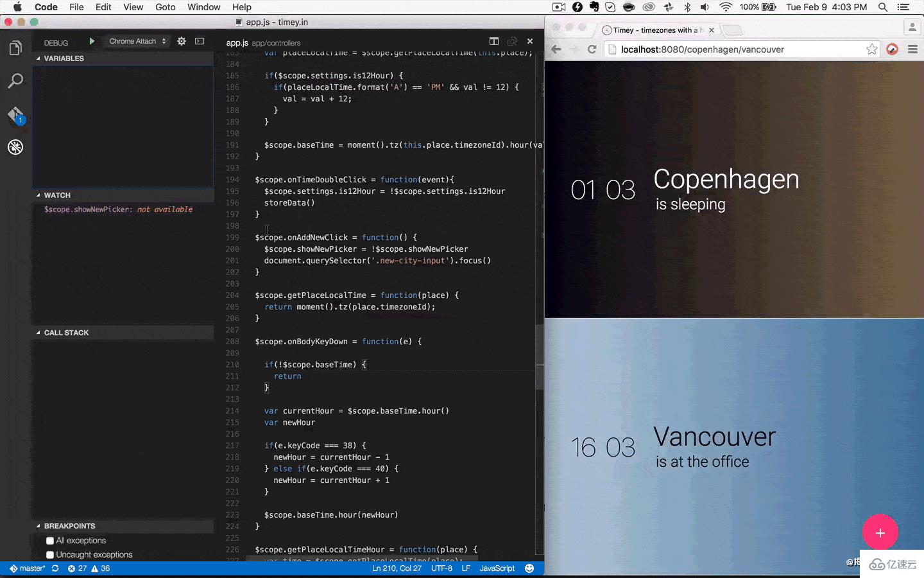Viewport: 924px width, 578px height.
Task: Open the Goto menu
Action: [x=166, y=7]
